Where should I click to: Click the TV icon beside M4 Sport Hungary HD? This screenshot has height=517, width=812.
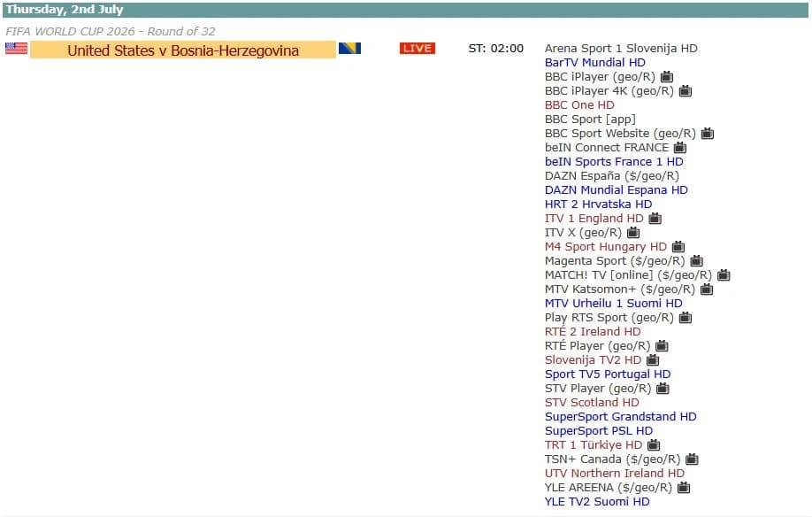pos(678,247)
